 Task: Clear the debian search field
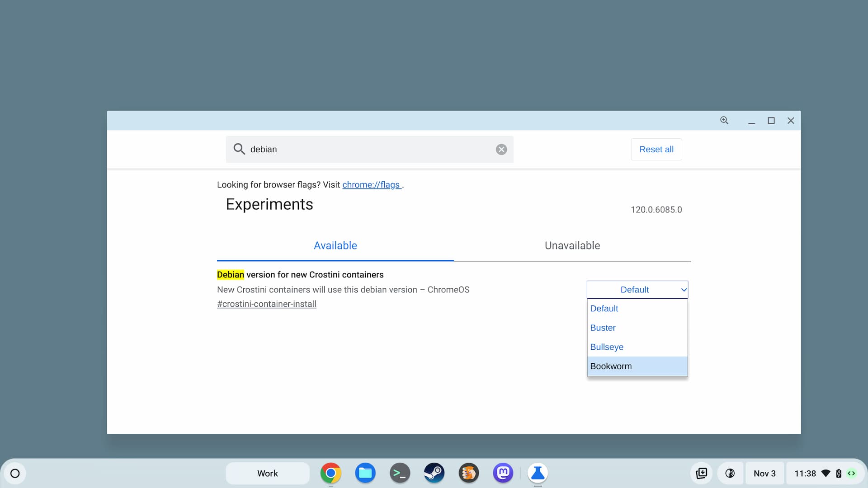click(x=501, y=149)
